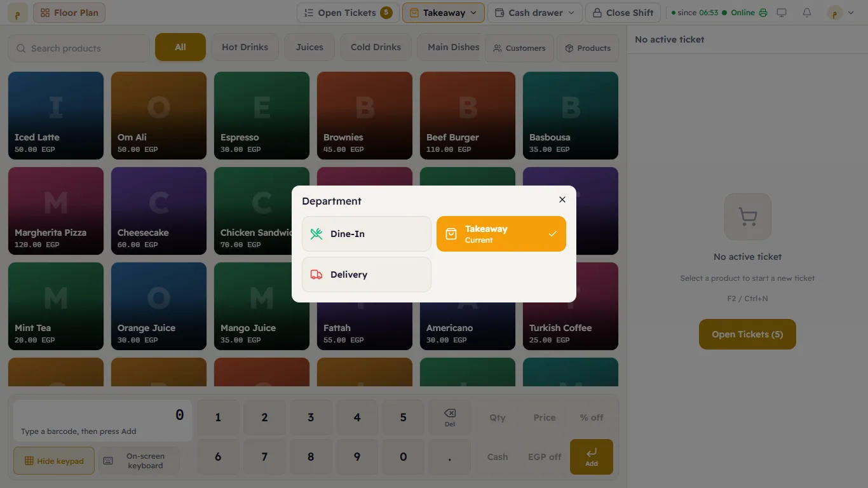Choose the Delivery department
Image resolution: width=868 pixels, height=488 pixels.
click(367, 274)
